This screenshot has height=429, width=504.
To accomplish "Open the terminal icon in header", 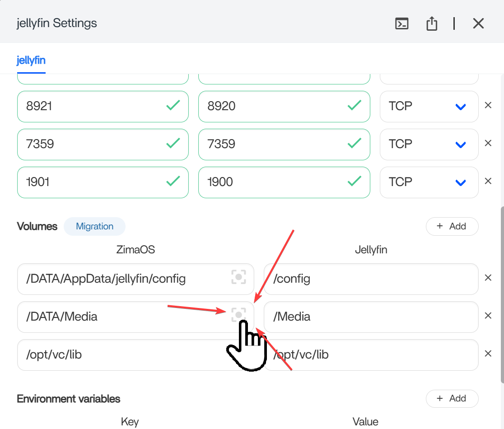I will pos(401,23).
